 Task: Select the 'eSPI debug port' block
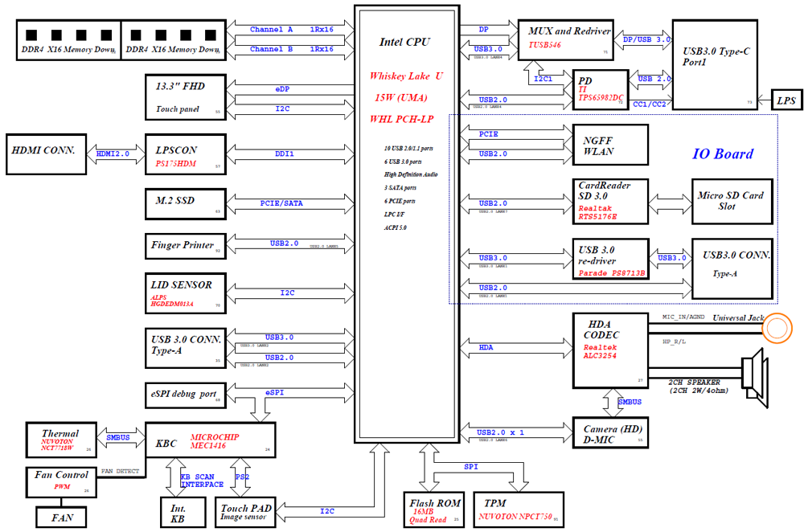186,395
